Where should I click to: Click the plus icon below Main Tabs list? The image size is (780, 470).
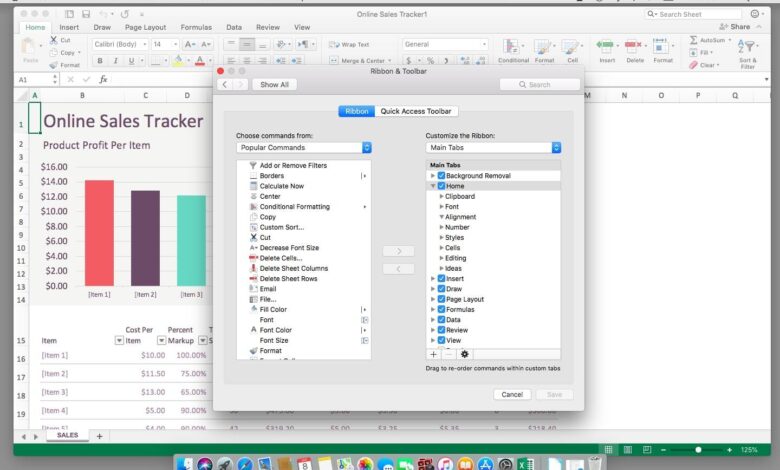[433, 354]
